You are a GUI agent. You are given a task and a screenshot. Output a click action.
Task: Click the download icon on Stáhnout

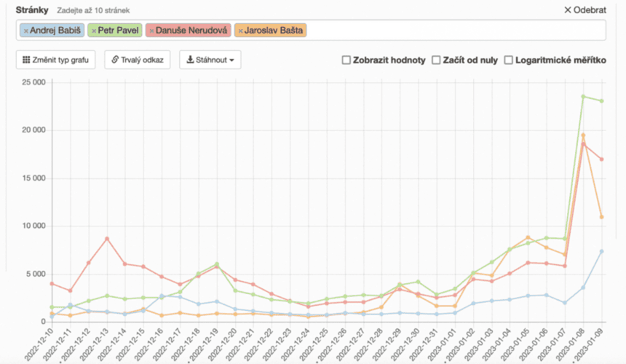point(191,60)
